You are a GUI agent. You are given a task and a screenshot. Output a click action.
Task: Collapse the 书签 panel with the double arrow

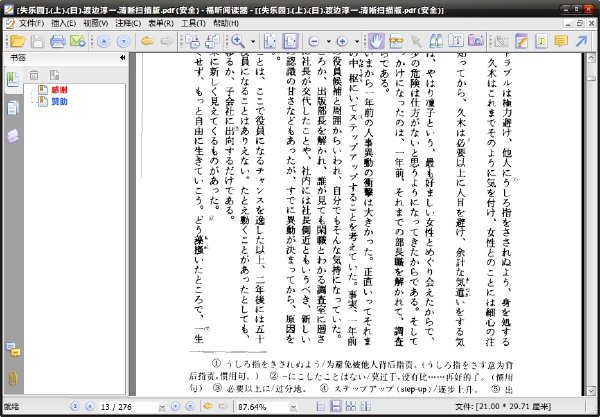(122, 58)
